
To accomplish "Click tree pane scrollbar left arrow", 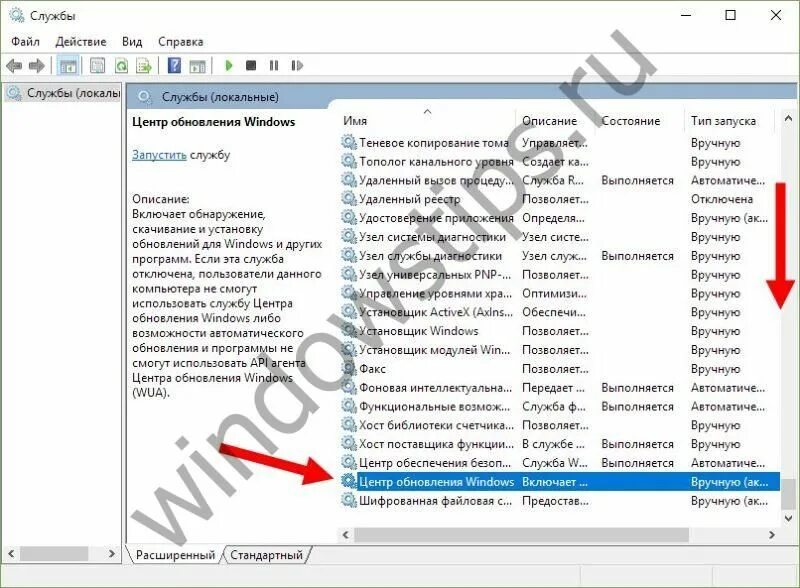I will point(11,553).
